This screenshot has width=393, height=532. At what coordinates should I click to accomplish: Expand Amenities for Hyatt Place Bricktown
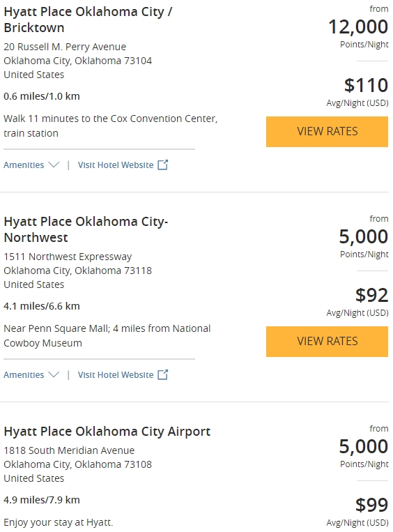(x=31, y=165)
